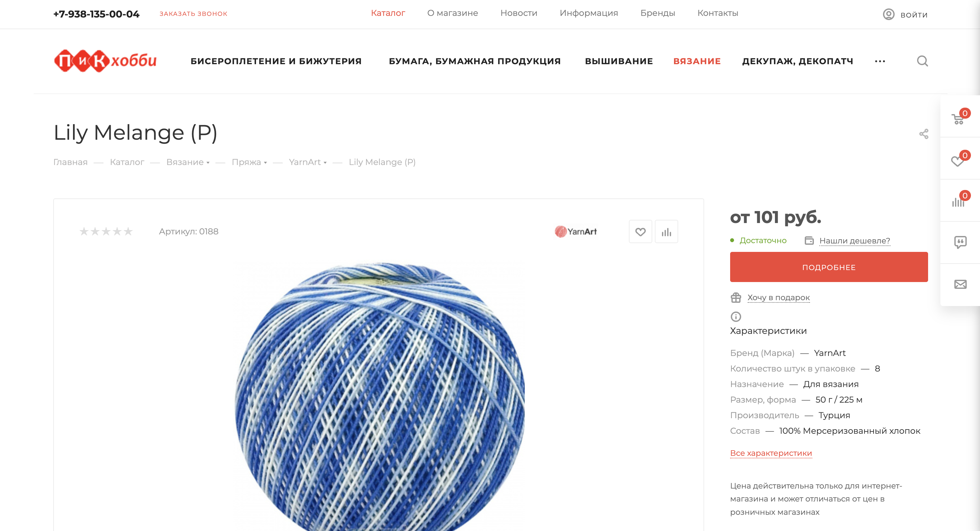Open the comparison chart sidebar icon

tap(958, 202)
